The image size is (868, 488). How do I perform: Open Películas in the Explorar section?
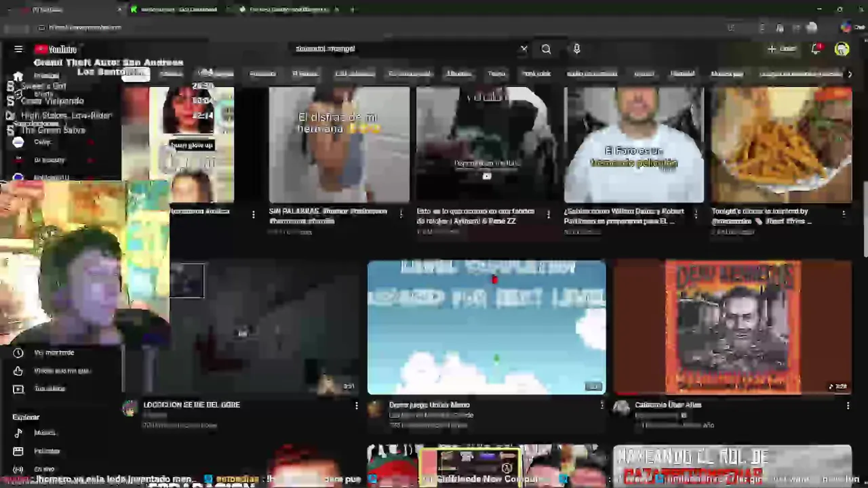point(46,451)
